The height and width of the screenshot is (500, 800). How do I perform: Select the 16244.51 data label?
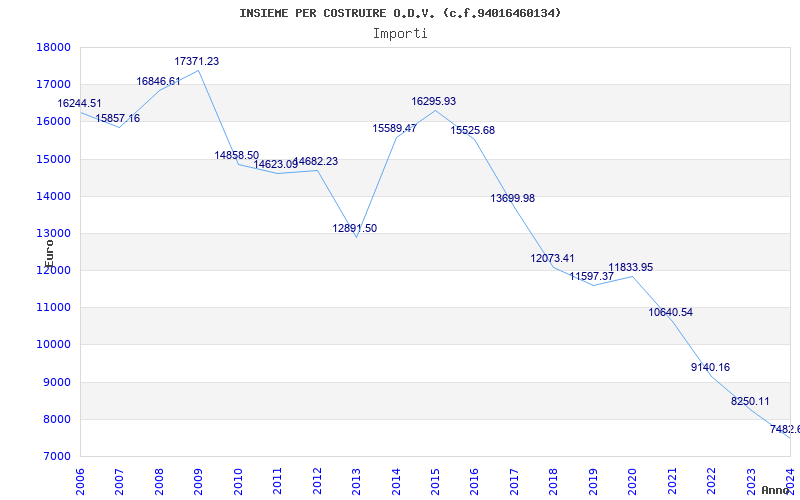coord(79,104)
